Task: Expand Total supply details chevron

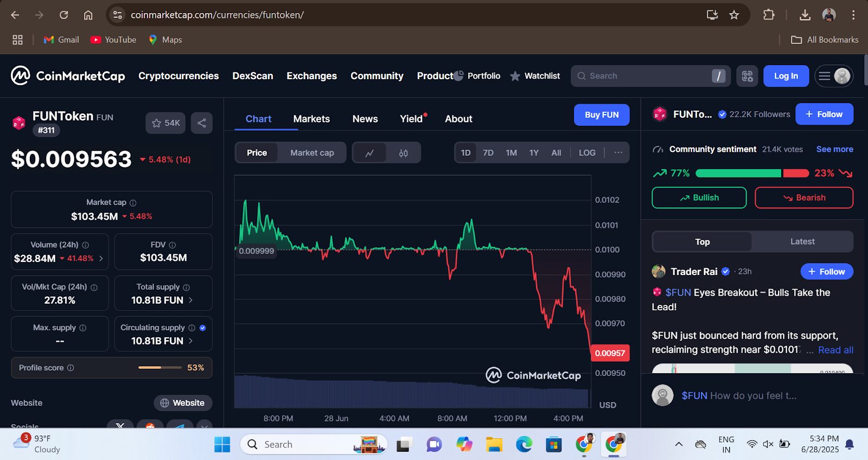Action: (x=190, y=300)
